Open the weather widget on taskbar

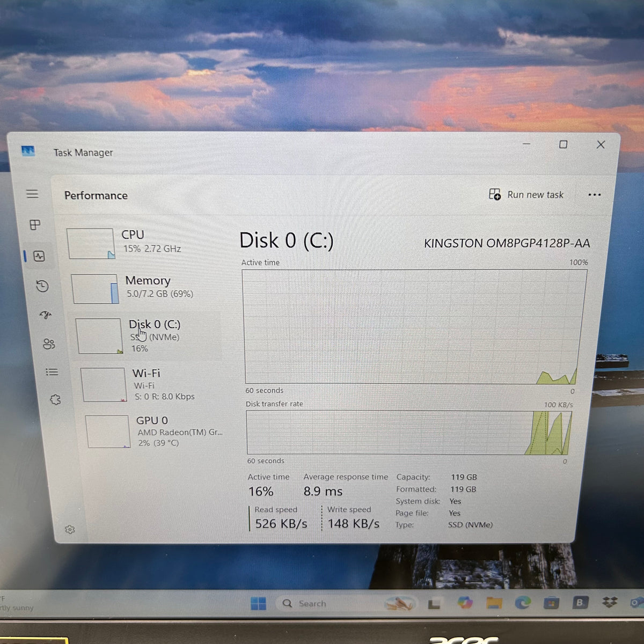click(17, 603)
